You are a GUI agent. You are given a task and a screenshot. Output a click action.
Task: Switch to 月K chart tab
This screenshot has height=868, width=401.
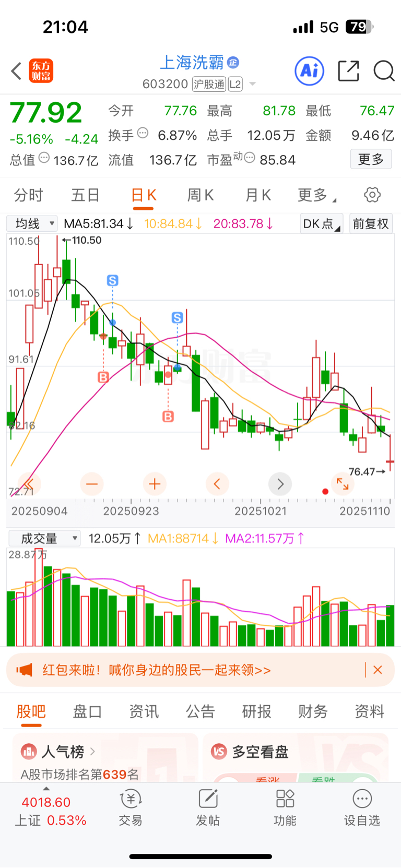[258, 195]
